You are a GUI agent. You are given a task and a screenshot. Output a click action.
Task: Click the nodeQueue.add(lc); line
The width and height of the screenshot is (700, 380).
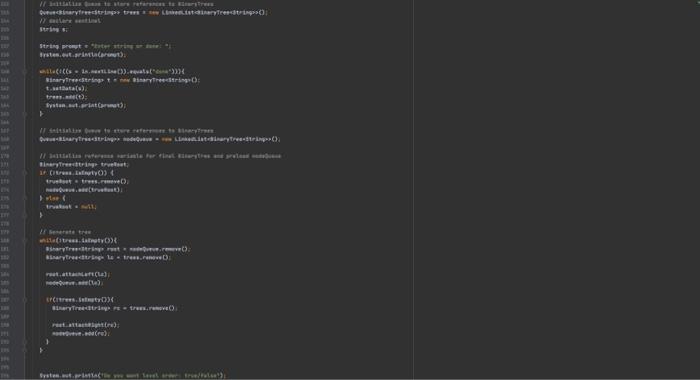(x=75, y=283)
